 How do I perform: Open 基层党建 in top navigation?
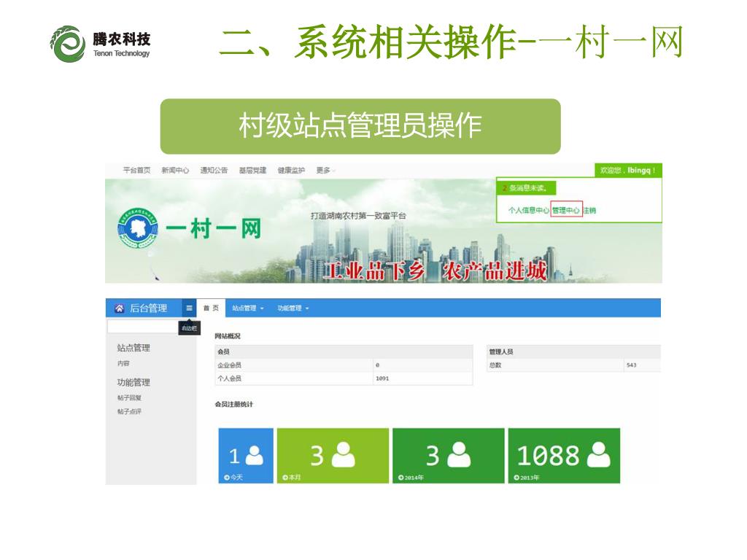point(253,171)
